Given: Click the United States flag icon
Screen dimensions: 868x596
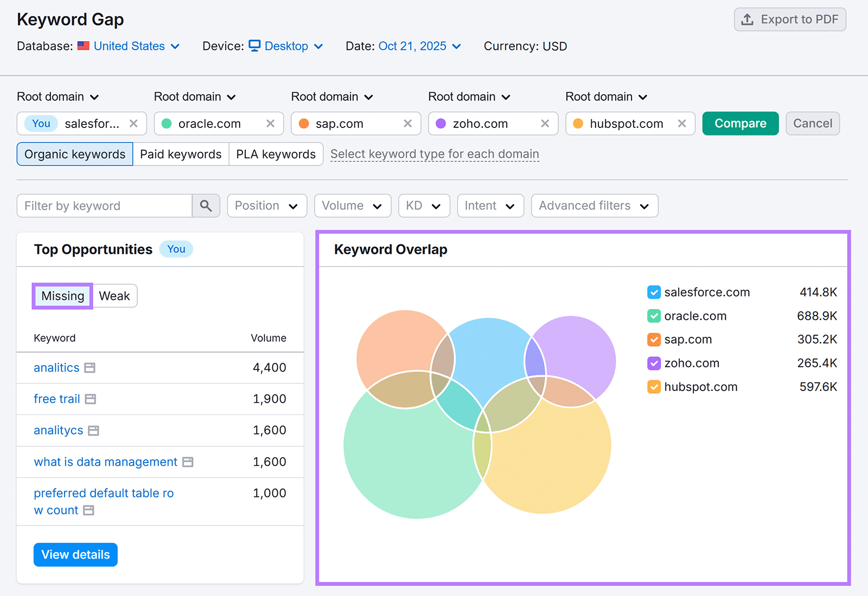Looking at the screenshot, I should tap(83, 46).
